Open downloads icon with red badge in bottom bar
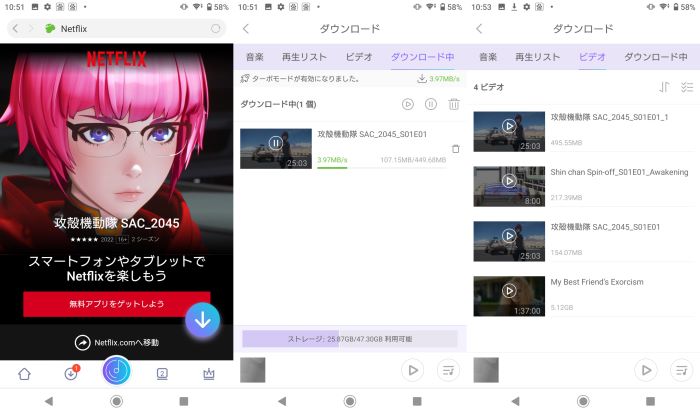The width and height of the screenshot is (700, 415). click(71, 373)
